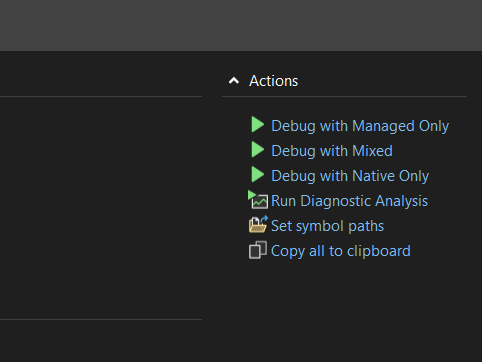Click the Run Diagnostic Analysis chart icon

click(258, 200)
